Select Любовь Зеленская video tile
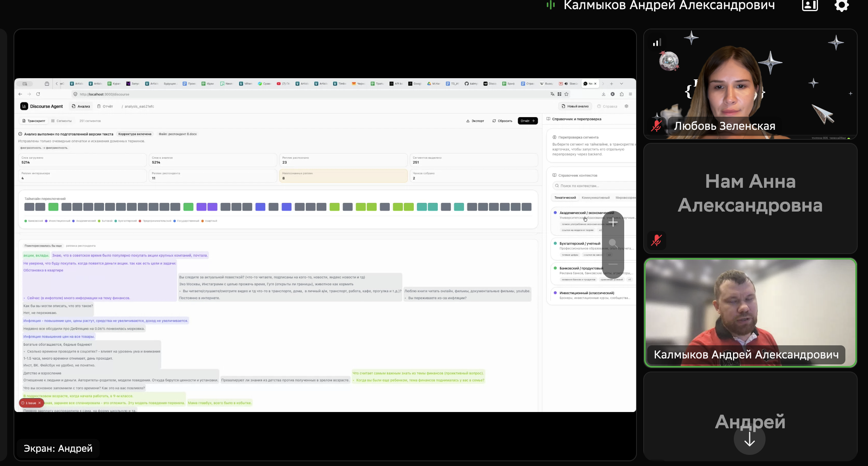This screenshot has height=466, width=868. (x=750, y=84)
